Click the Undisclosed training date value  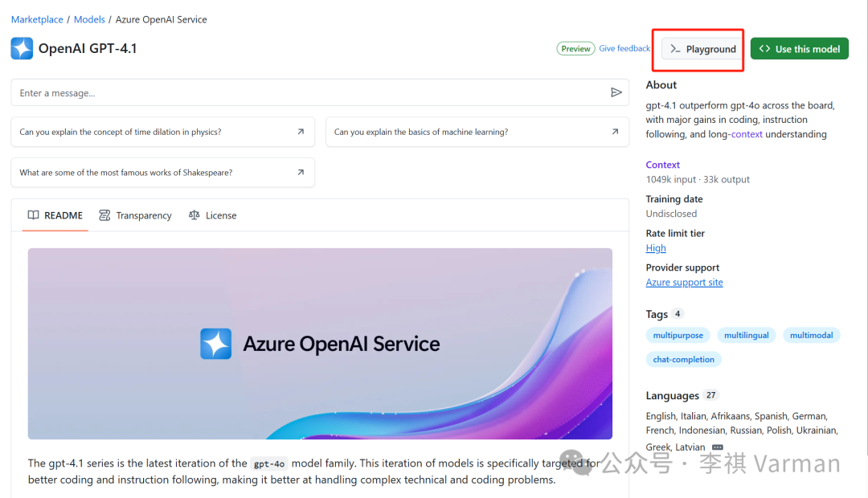[671, 214]
